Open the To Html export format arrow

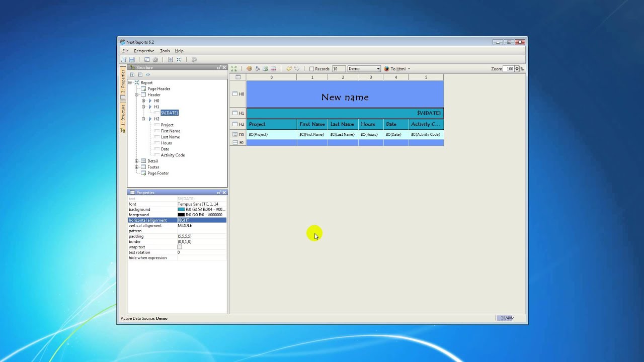tap(409, 69)
